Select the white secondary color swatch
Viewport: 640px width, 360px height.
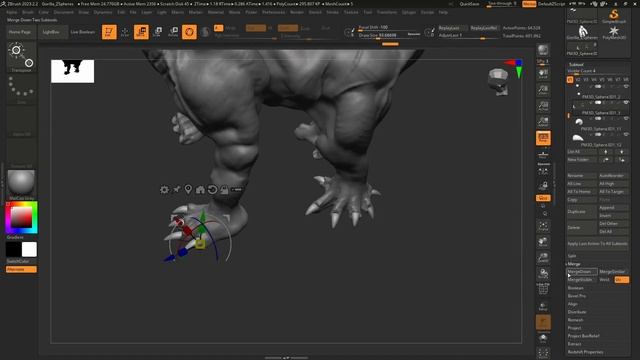(x=29, y=249)
